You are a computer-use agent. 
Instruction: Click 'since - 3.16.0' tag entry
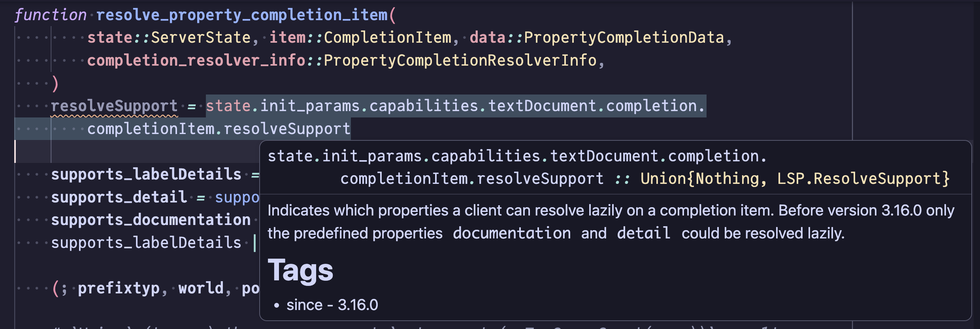coord(332,305)
